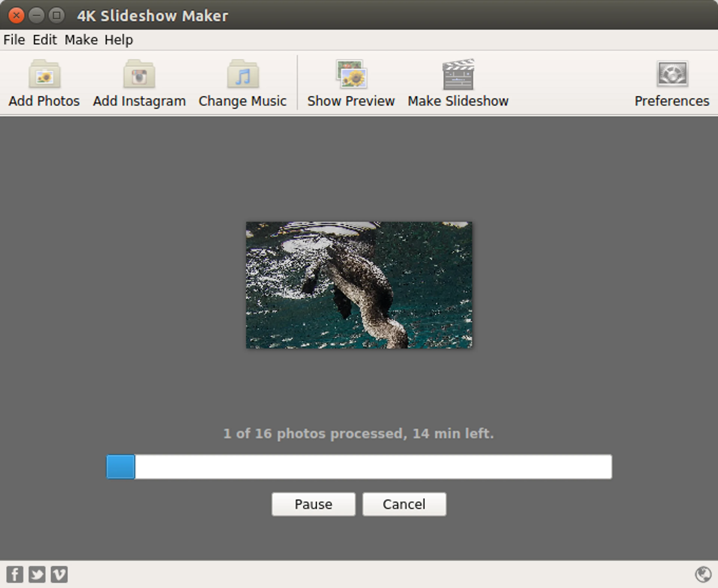The width and height of the screenshot is (718, 588).
Task: Click the diving bird photo thumbnail
Action: 359,285
